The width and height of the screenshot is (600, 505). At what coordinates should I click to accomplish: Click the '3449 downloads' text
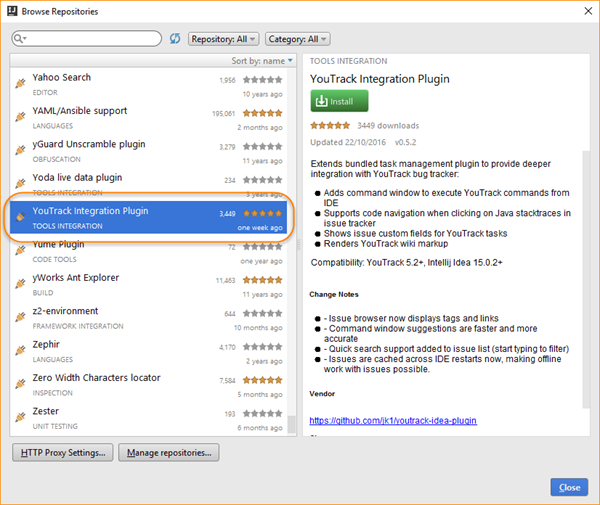pos(388,125)
